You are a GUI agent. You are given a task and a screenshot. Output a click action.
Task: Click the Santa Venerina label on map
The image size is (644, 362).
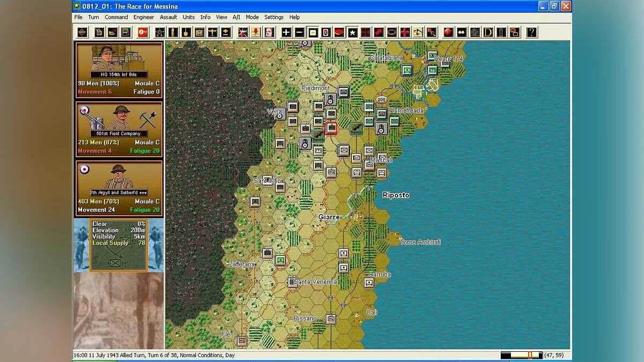(x=316, y=282)
